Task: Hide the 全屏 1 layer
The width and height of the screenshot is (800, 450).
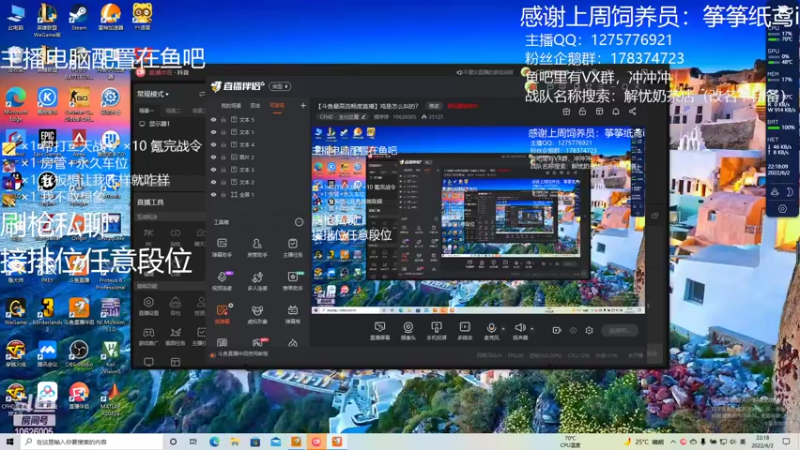Action: (x=213, y=195)
